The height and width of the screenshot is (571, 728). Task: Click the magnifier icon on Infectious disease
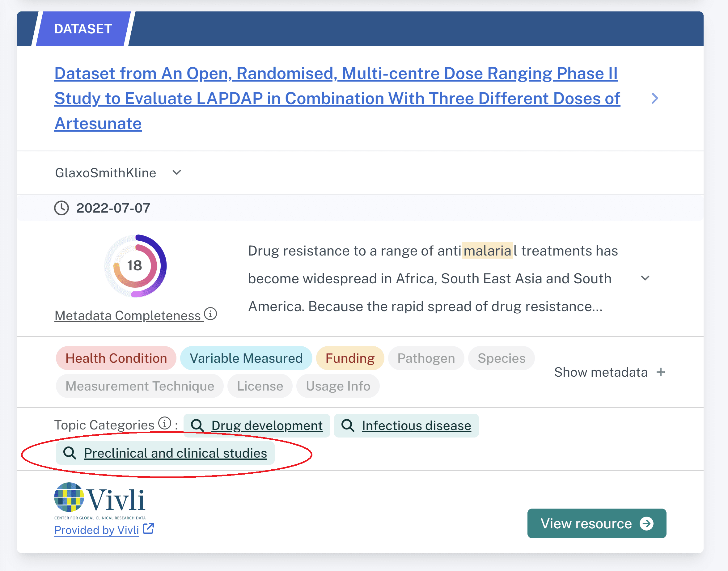point(347,425)
